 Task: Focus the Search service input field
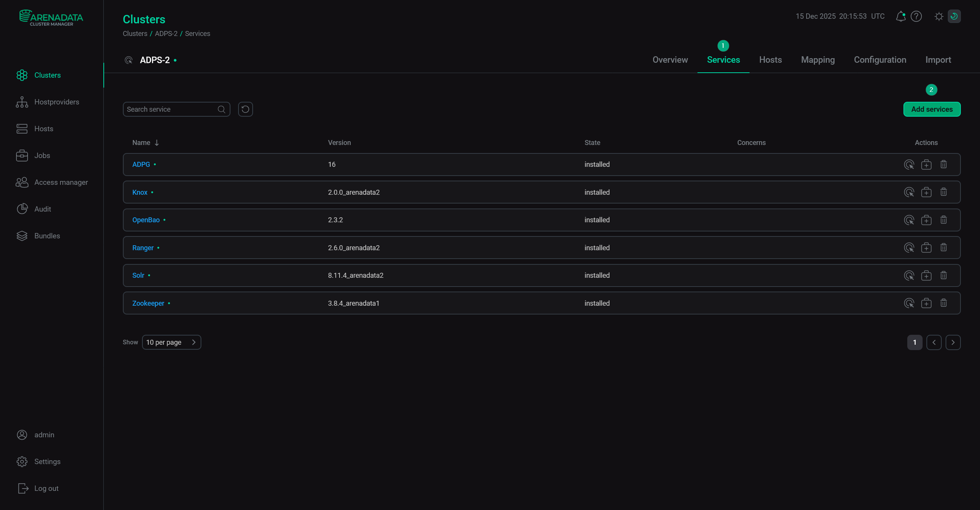pyautogui.click(x=171, y=109)
